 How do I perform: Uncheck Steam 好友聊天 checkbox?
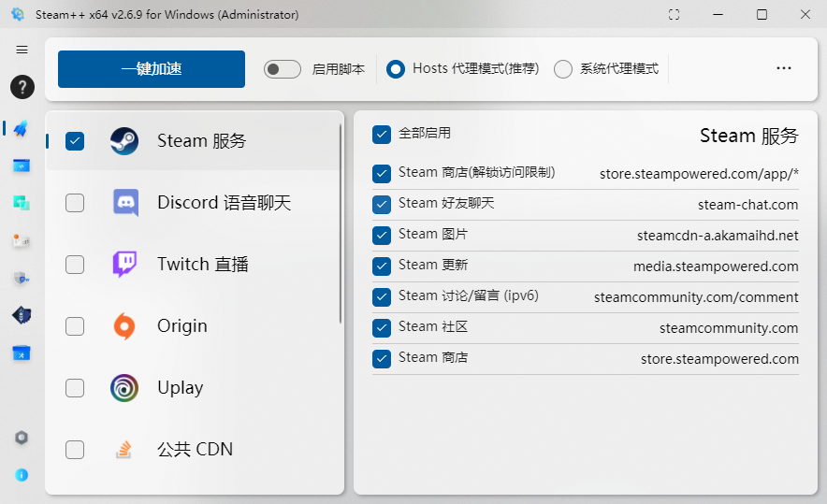(x=382, y=204)
